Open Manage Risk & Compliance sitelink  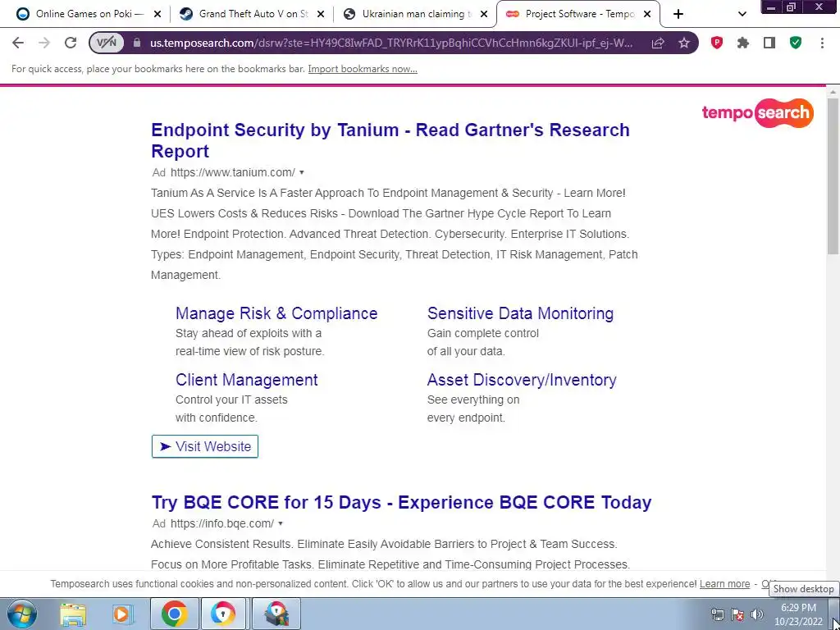[x=276, y=313]
